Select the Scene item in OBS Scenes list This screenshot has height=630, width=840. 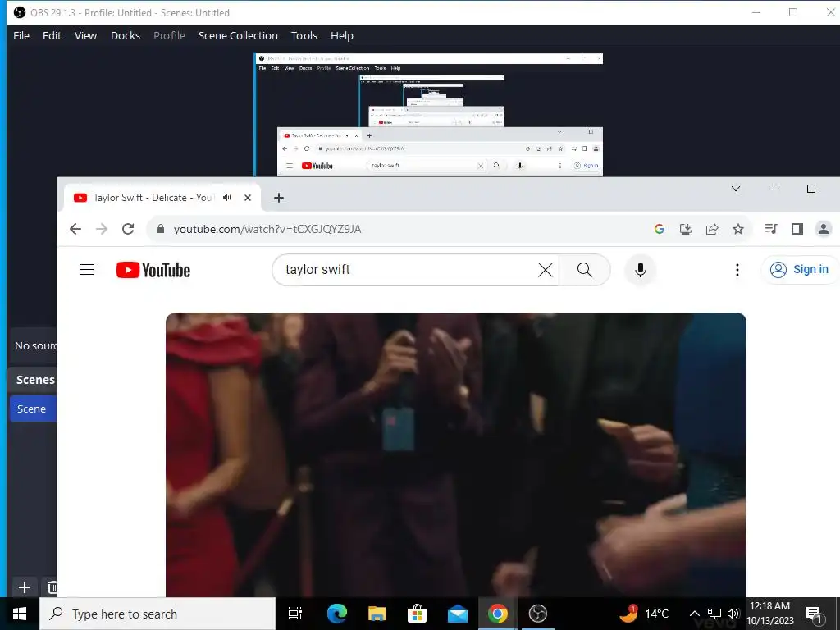[32, 409]
